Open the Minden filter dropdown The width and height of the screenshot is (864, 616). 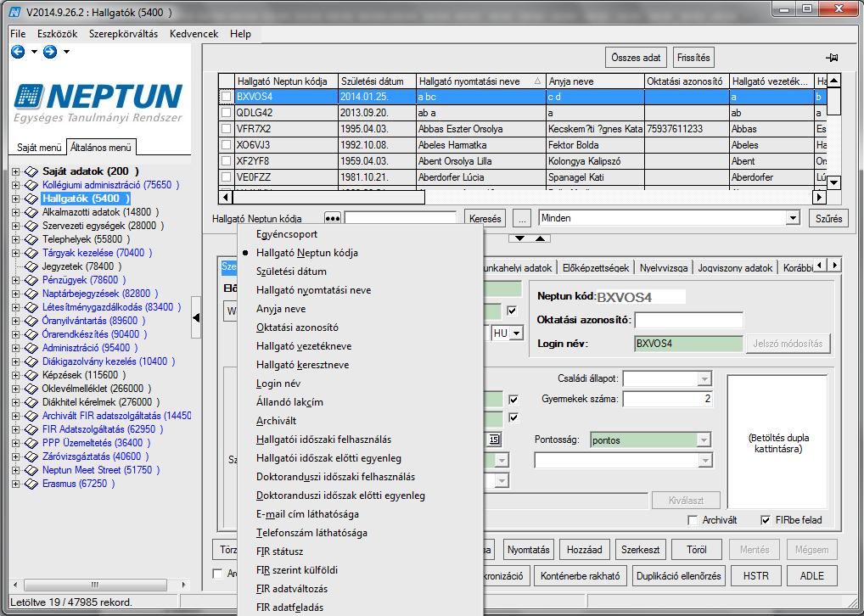click(793, 218)
